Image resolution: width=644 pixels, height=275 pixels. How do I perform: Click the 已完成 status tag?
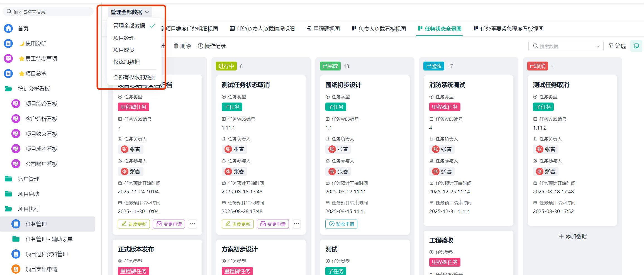point(330,66)
